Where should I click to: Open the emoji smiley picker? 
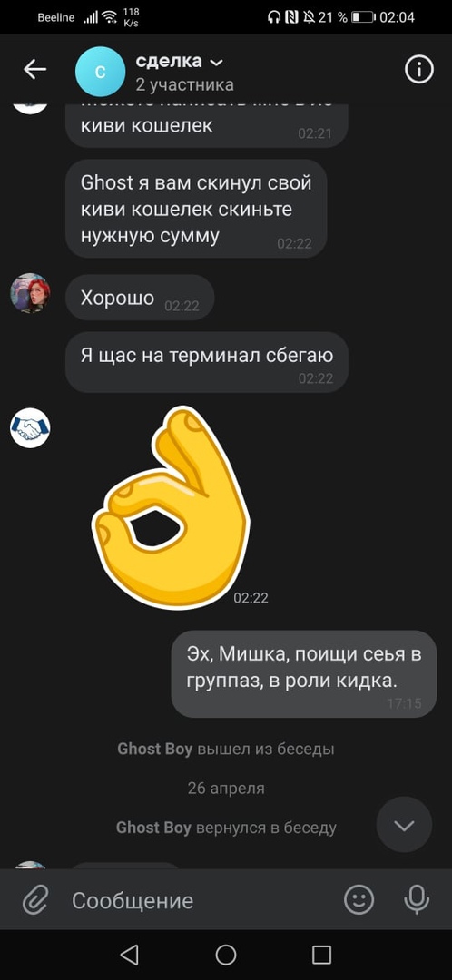(x=359, y=900)
